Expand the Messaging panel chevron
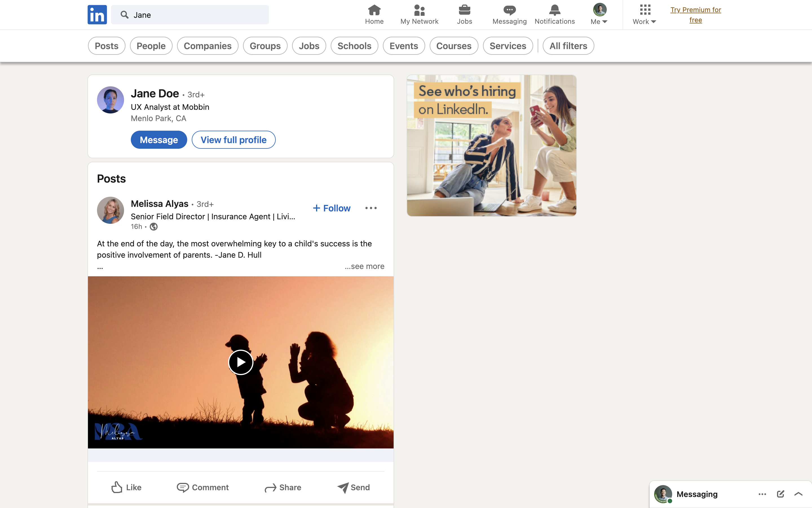 798,494
